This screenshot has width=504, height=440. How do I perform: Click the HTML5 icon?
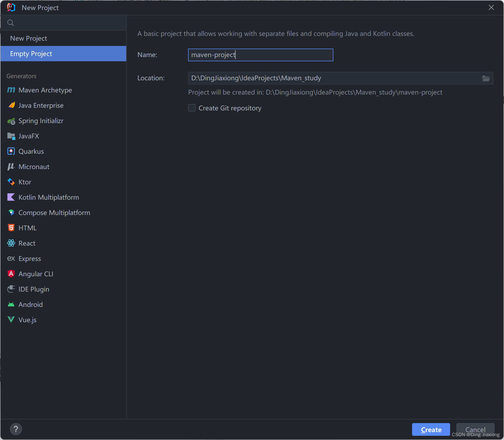pyautogui.click(x=11, y=228)
